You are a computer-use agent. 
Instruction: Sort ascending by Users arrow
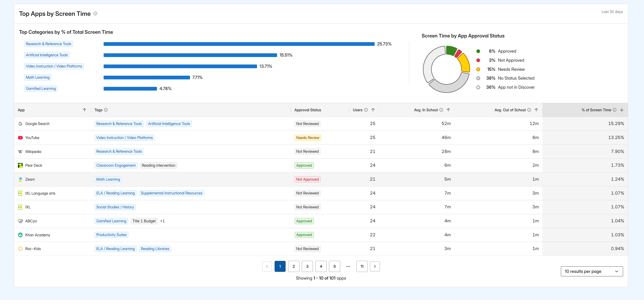pos(373,110)
